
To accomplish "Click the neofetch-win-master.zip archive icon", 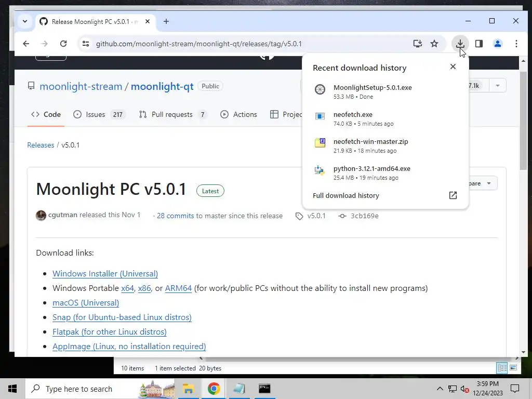I will coord(320,143).
